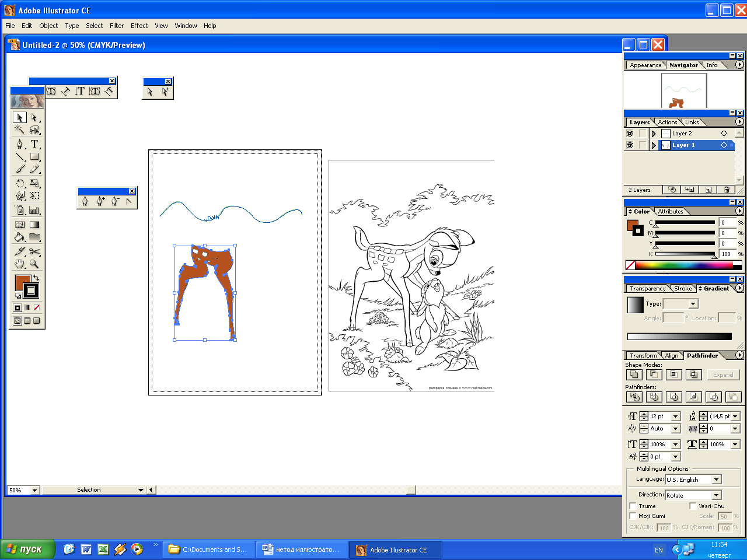Open the Pathfinder panel flyout menu
The width and height of the screenshot is (747, 560).
click(x=739, y=355)
